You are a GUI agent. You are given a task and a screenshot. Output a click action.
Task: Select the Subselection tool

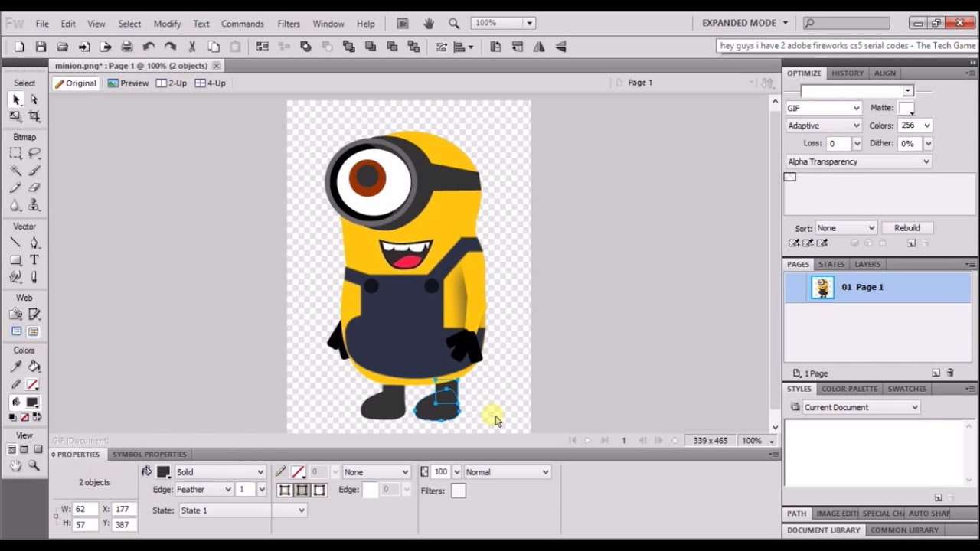click(34, 99)
